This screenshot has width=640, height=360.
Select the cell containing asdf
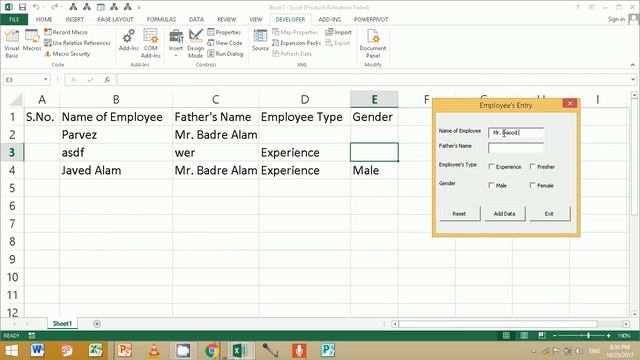116,152
